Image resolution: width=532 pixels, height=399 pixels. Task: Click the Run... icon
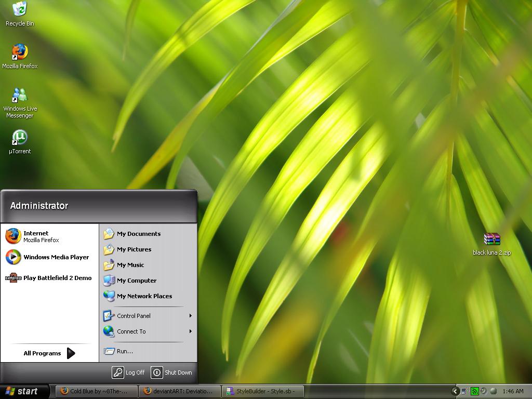click(109, 351)
